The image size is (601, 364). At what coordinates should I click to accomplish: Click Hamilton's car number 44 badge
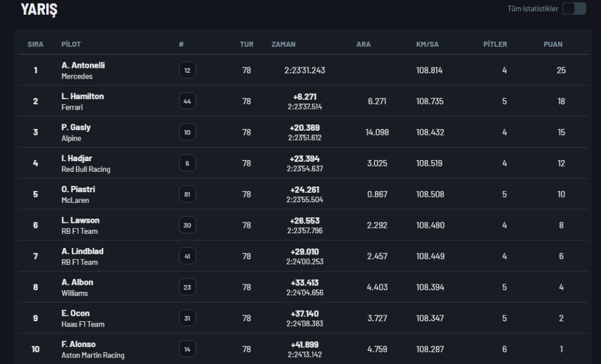[x=187, y=101]
